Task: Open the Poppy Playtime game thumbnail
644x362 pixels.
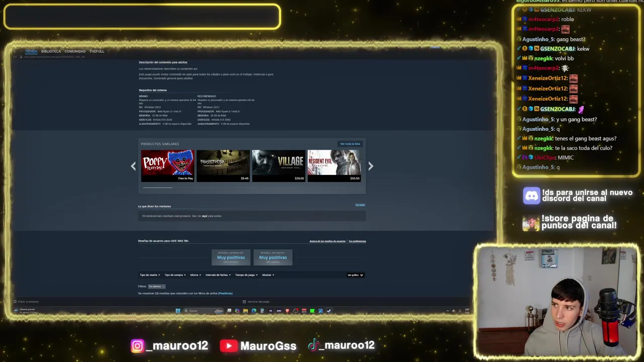Action: pos(168,165)
